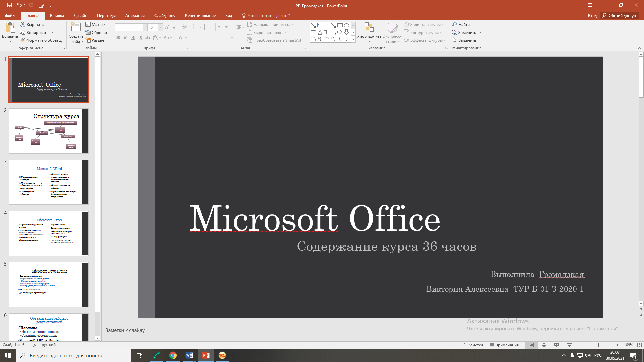Click the zoom slider handle
Image resolution: width=644 pixels, height=362 pixels.
click(x=598, y=345)
